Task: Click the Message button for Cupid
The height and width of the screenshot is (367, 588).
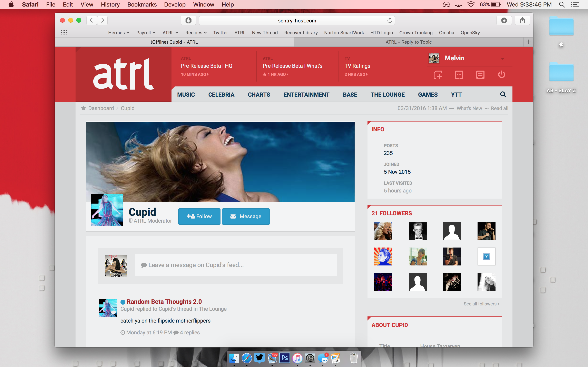Action: 246,216
